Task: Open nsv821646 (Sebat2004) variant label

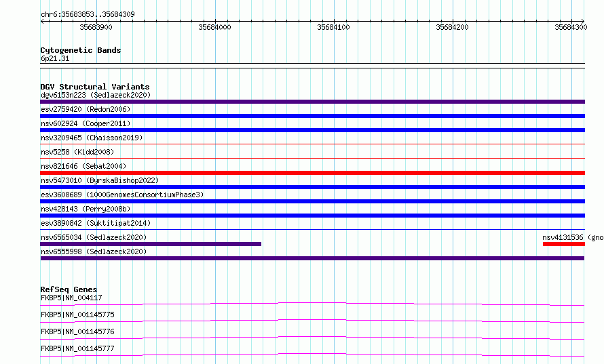Action: click(83, 166)
